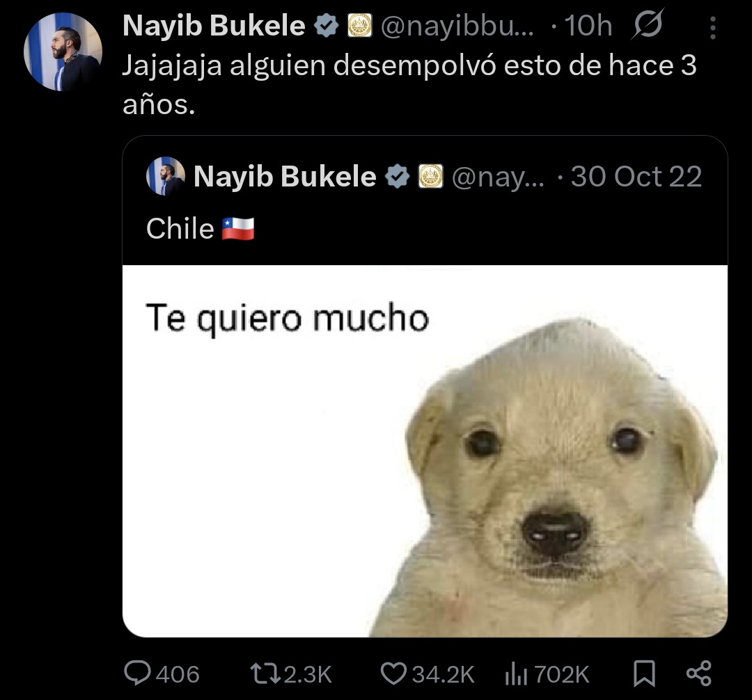Open the three-dot more options menu

[x=713, y=28]
